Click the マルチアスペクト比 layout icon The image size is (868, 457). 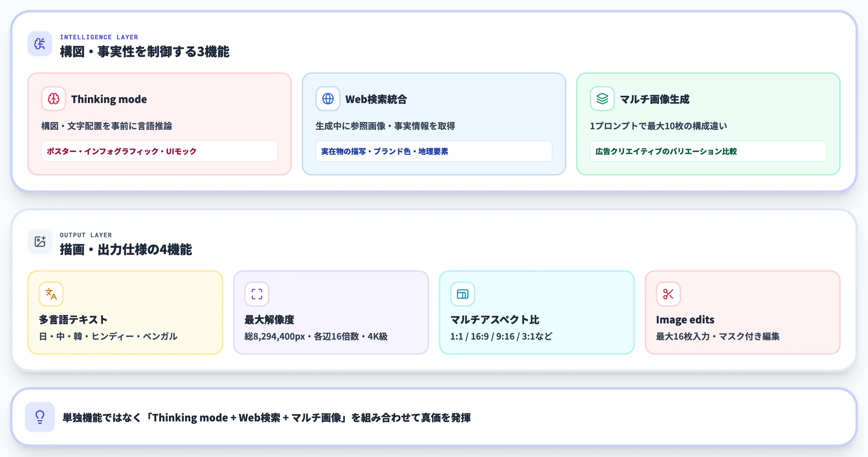[462, 294]
